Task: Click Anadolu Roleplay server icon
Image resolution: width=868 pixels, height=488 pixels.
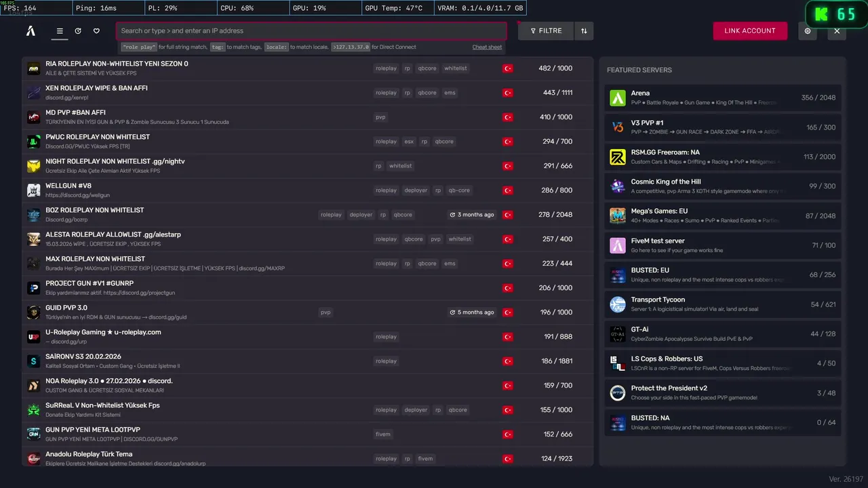Action: click(34, 459)
